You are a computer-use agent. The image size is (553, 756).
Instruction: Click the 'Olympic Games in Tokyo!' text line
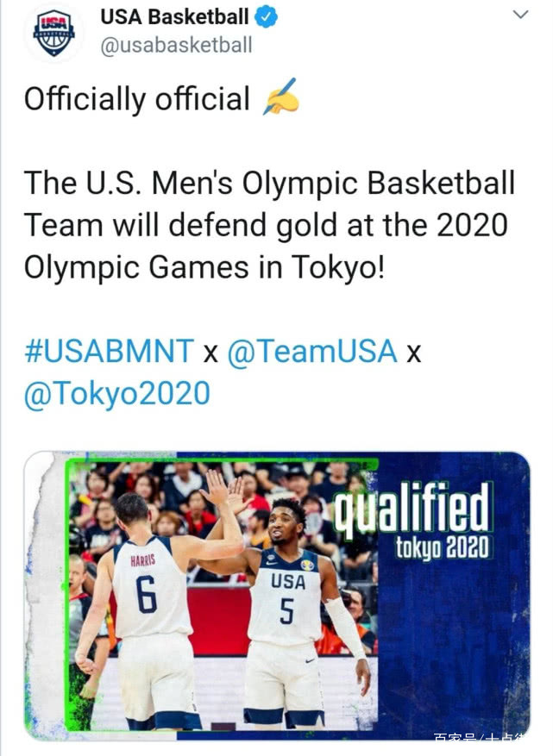tap(204, 267)
